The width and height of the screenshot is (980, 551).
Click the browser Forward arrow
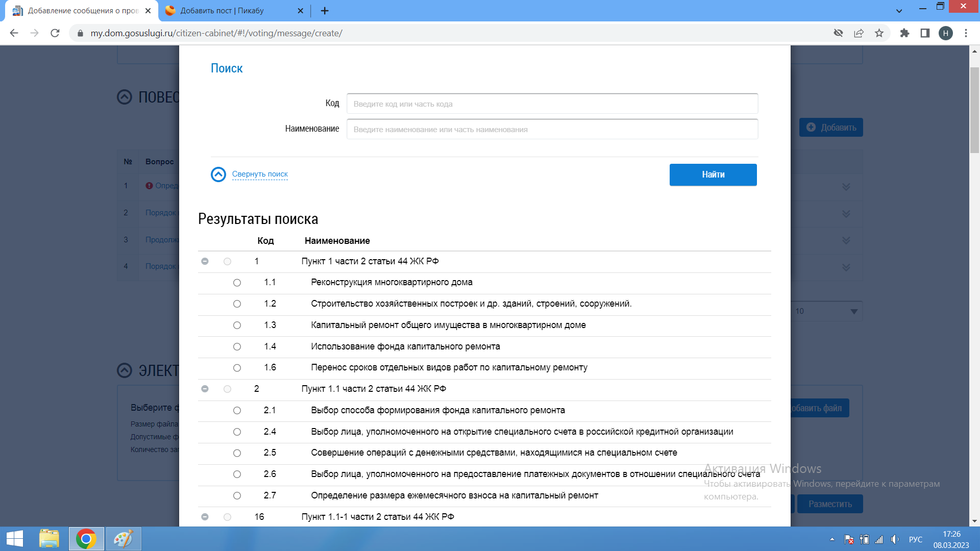pos(35,33)
